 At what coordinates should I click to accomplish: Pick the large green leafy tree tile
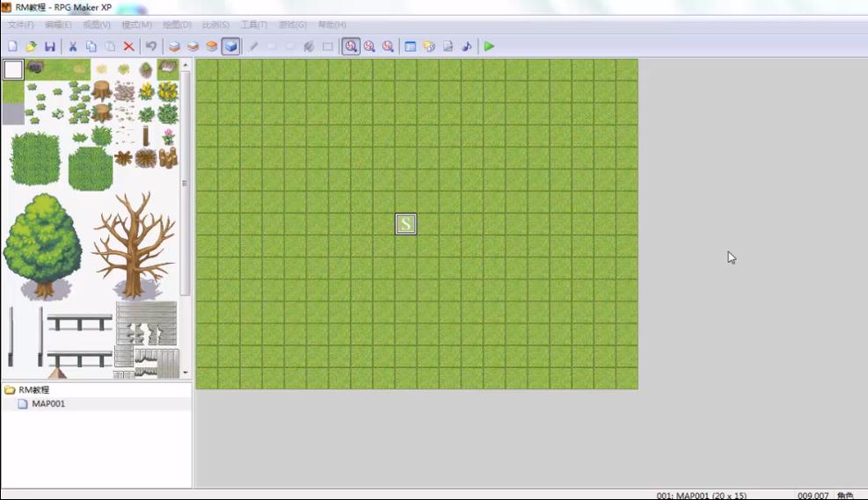tap(43, 246)
